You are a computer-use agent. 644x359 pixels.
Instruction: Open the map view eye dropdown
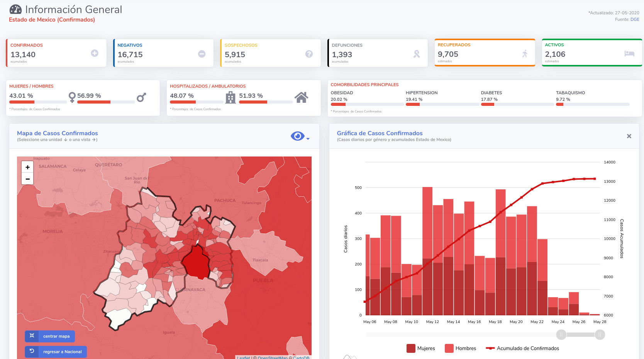pos(300,136)
